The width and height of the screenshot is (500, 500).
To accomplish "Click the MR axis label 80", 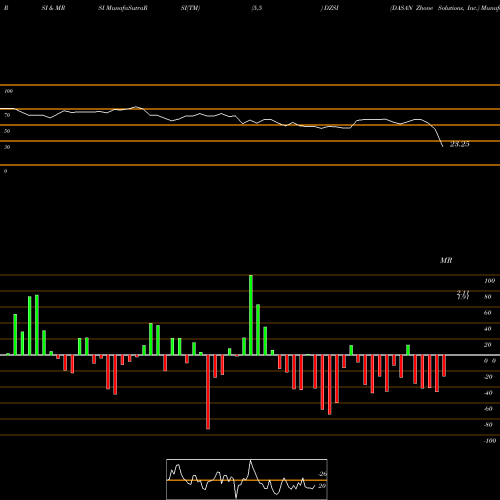I will [x=488, y=297].
